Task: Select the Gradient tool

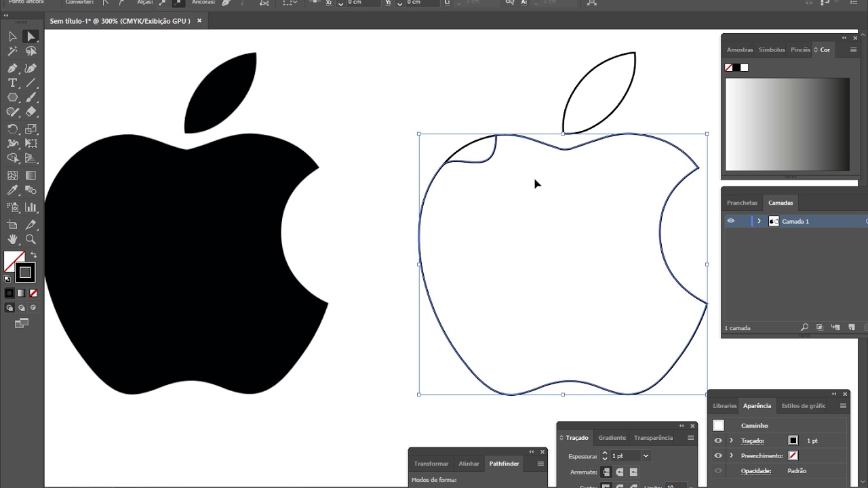Action: tap(31, 176)
